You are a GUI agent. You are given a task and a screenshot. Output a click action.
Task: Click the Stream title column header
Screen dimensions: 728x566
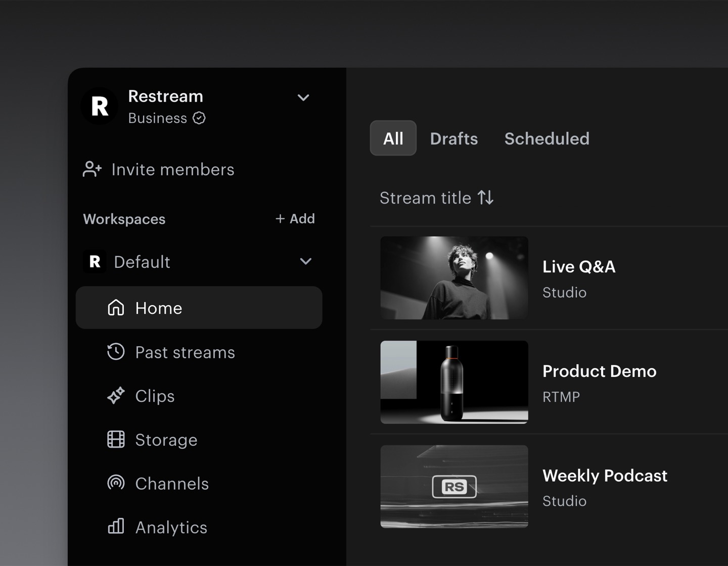point(426,198)
